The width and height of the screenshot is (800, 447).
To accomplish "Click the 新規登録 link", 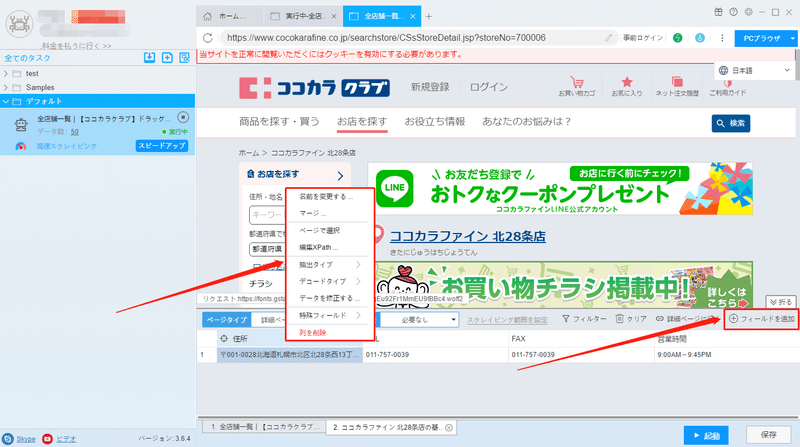I will pos(430,87).
